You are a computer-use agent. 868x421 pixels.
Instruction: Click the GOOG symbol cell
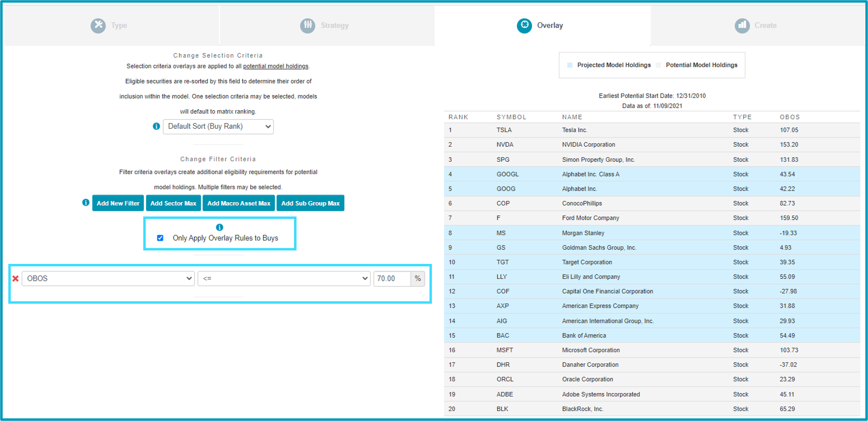(x=506, y=189)
